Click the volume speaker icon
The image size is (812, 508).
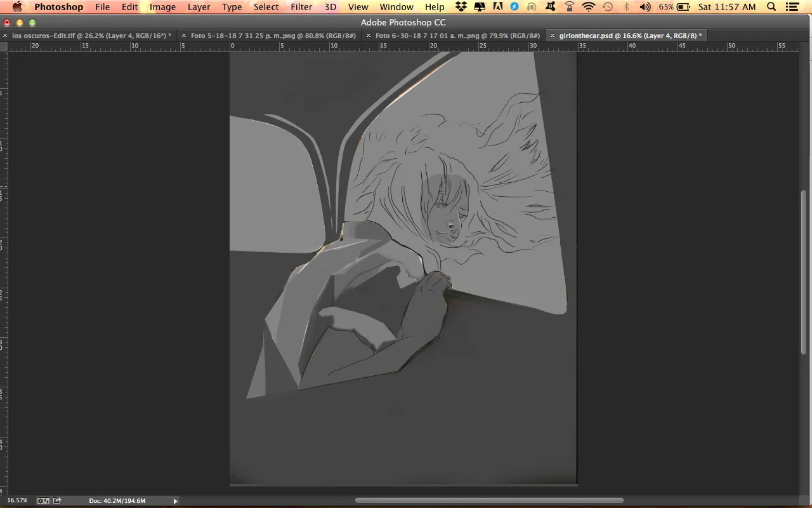645,7
